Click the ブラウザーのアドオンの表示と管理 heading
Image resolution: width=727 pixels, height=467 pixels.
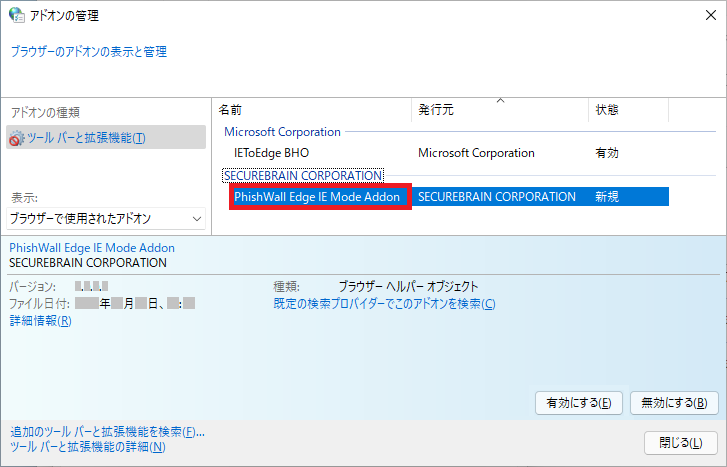coord(89,51)
